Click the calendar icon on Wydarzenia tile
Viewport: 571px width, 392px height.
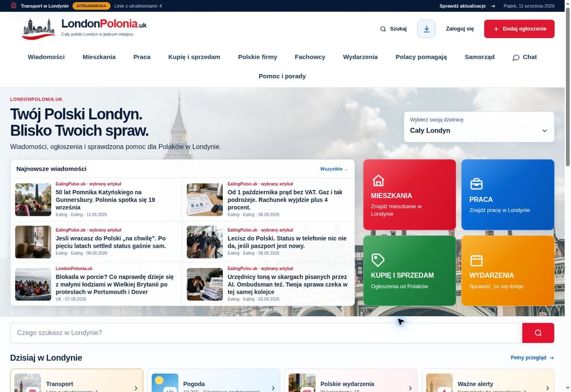[477, 260]
